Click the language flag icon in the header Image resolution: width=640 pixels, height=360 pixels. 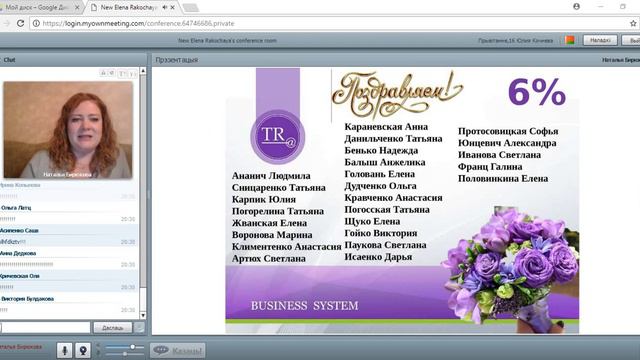570,40
